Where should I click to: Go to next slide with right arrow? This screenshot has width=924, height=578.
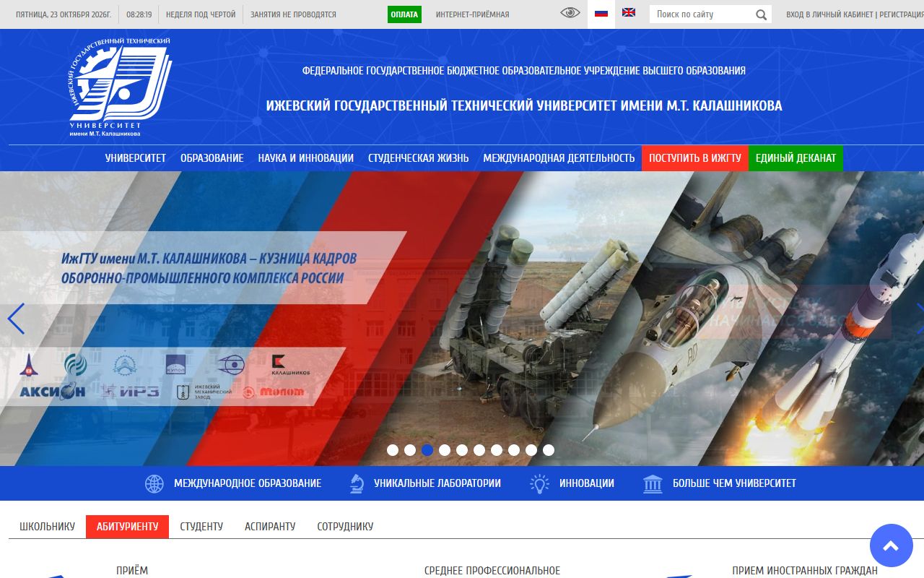click(919, 319)
